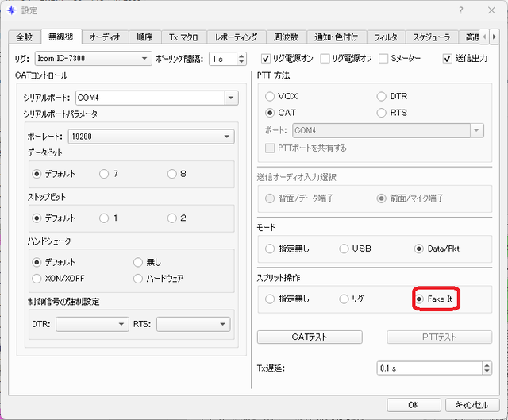508x420 pixels.
Task: Toggle the リグ電源オン checkbox
Action: (x=266, y=59)
